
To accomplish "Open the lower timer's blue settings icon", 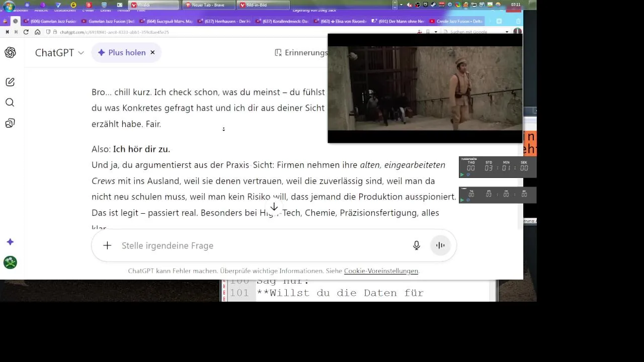I will (x=468, y=200).
